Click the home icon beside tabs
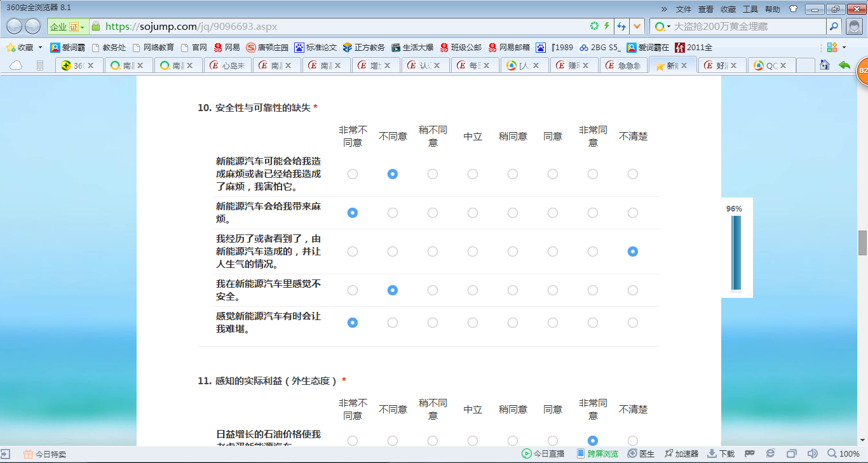The height and width of the screenshot is (463, 868). 825,65
